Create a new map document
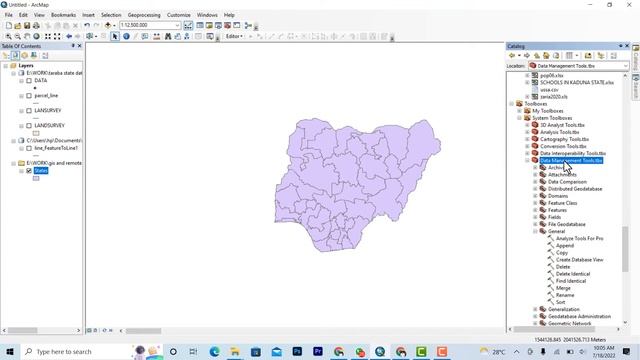640x360 pixels. pyautogui.click(x=9, y=25)
